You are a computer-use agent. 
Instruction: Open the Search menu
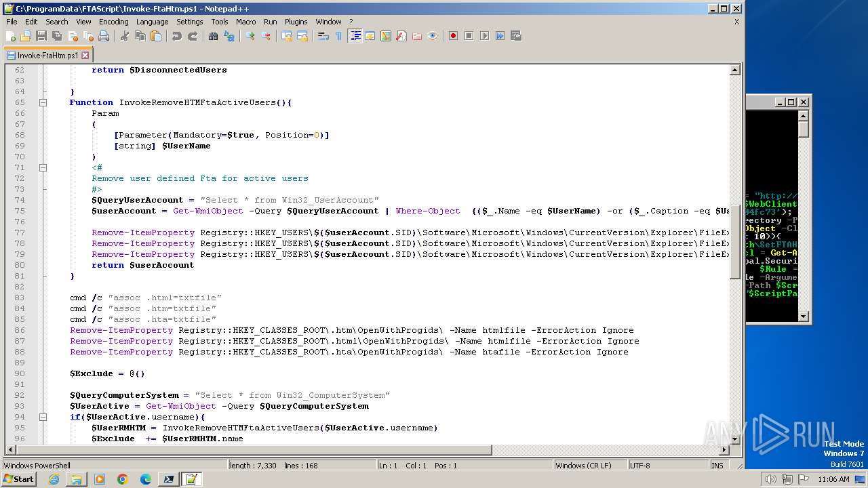click(x=57, y=22)
